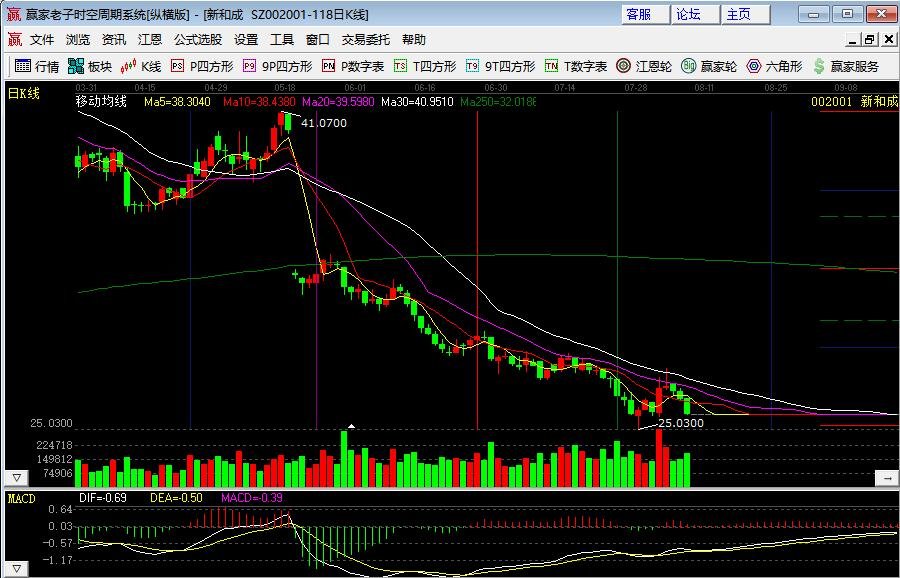Open the 设置 menu
Viewport: 900px width, 578px height.
(x=246, y=40)
